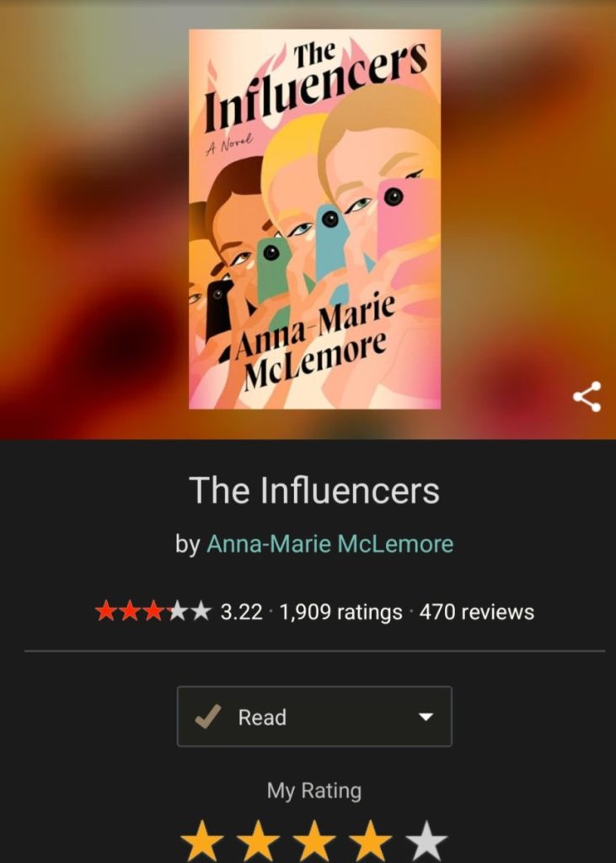Set my rating to four stars
616x863 pixels.
click(371, 841)
